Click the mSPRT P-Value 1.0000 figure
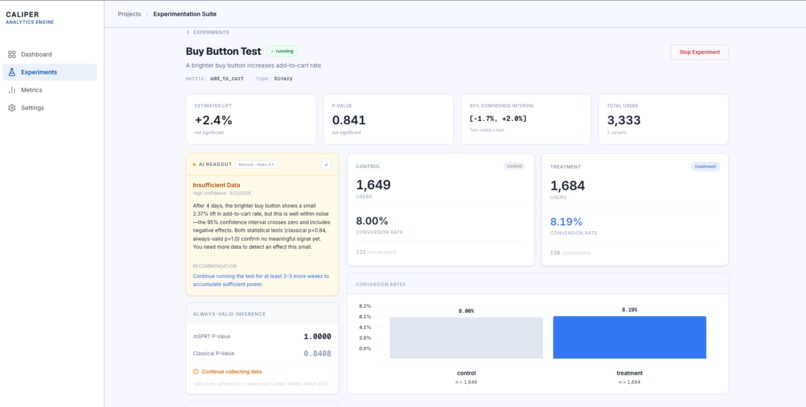This screenshot has width=806, height=407. click(x=317, y=337)
